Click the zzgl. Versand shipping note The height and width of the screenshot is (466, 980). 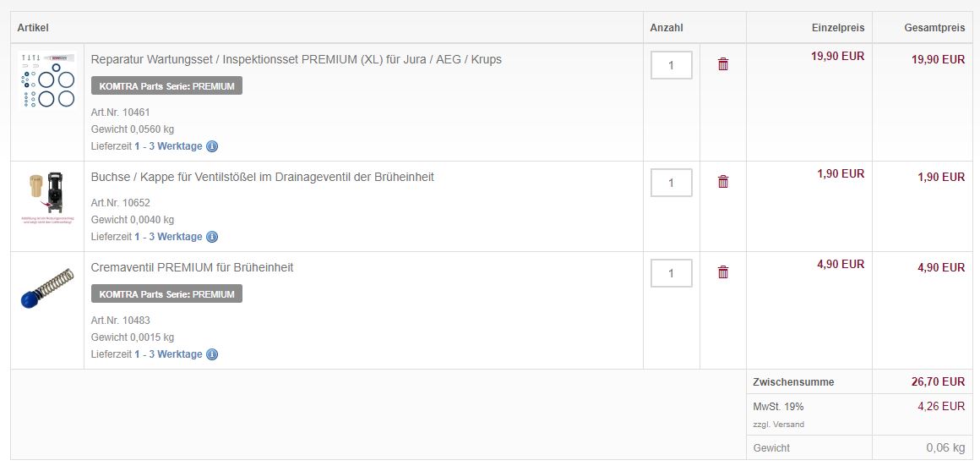[x=779, y=424]
